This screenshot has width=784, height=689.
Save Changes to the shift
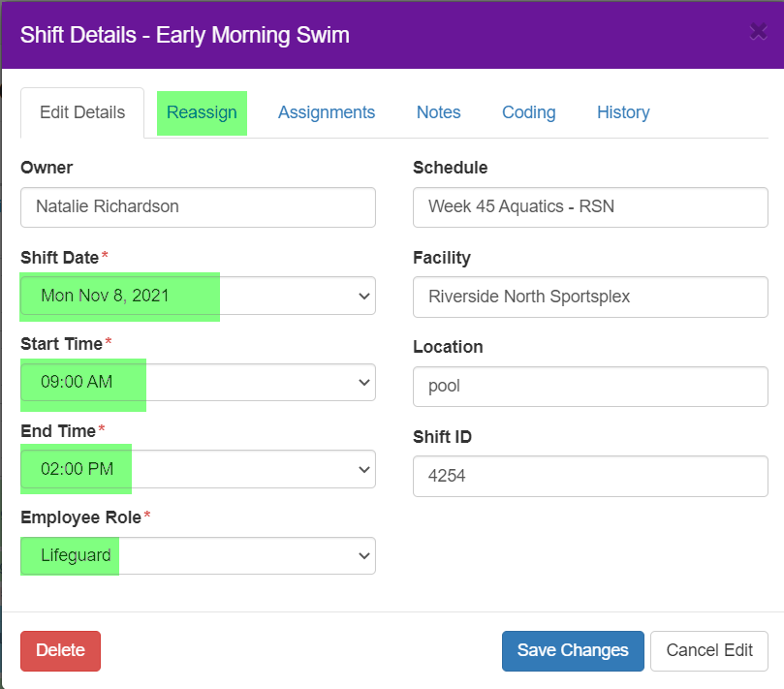coord(573,650)
